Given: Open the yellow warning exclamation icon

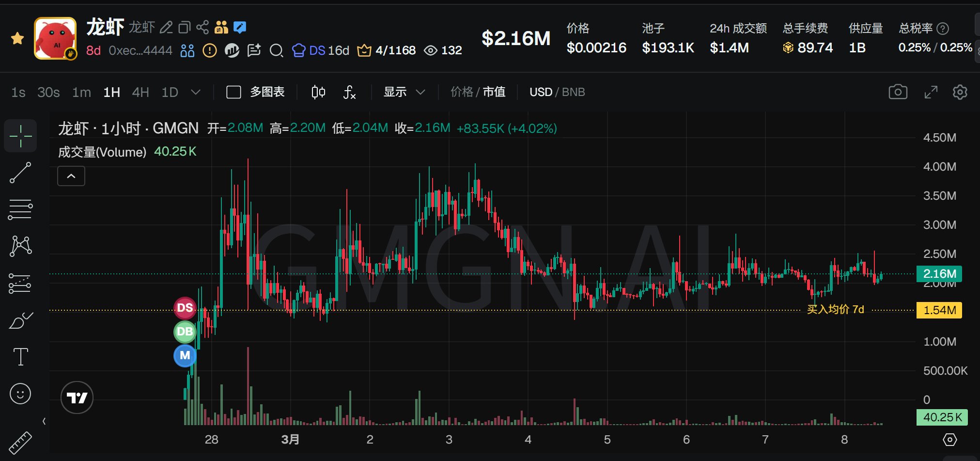Looking at the screenshot, I should coord(210,50).
